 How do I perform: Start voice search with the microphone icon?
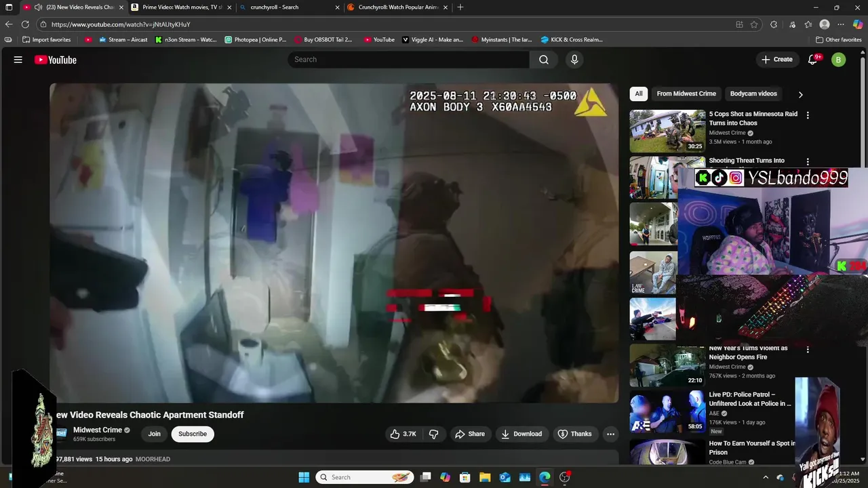tap(574, 60)
